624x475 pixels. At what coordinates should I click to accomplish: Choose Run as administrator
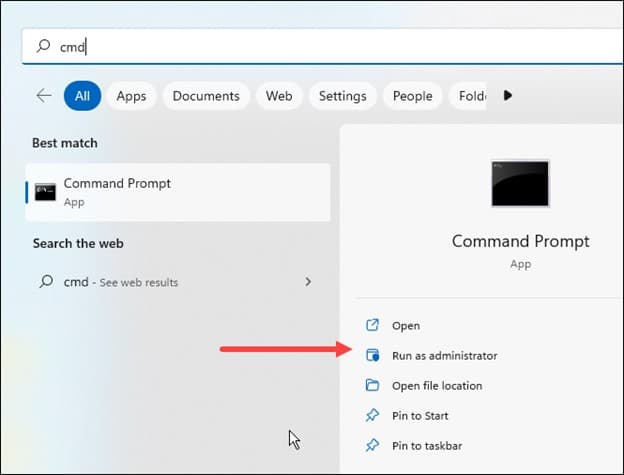click(x=445, y=356)
